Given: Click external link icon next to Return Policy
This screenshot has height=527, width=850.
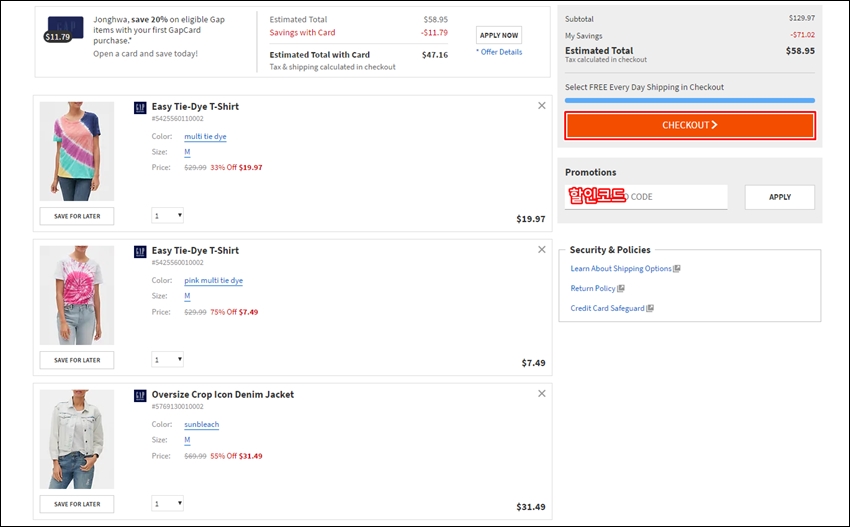Looking at the screenshot, I should [621, 288].
